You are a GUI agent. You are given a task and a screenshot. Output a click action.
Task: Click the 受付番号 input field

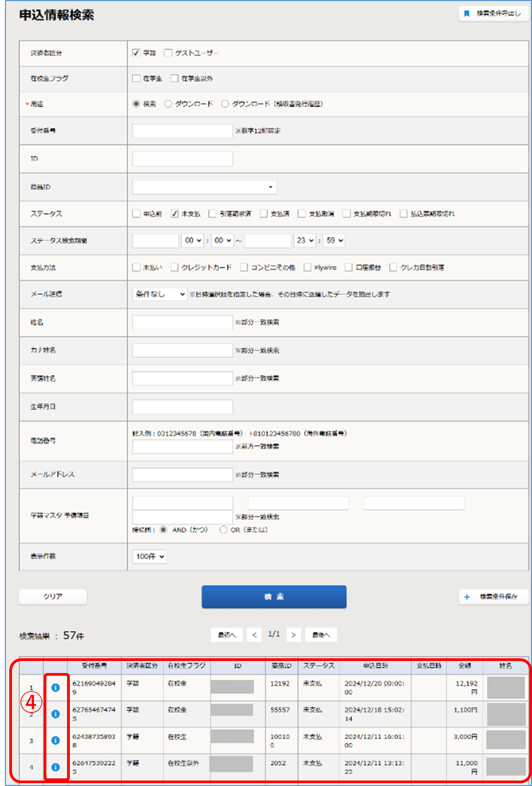click(x=182, y=130)
